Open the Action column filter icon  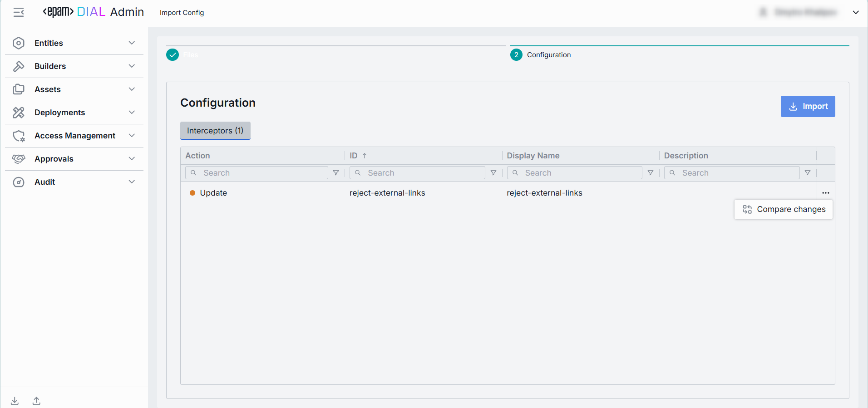tap(336, 173)
